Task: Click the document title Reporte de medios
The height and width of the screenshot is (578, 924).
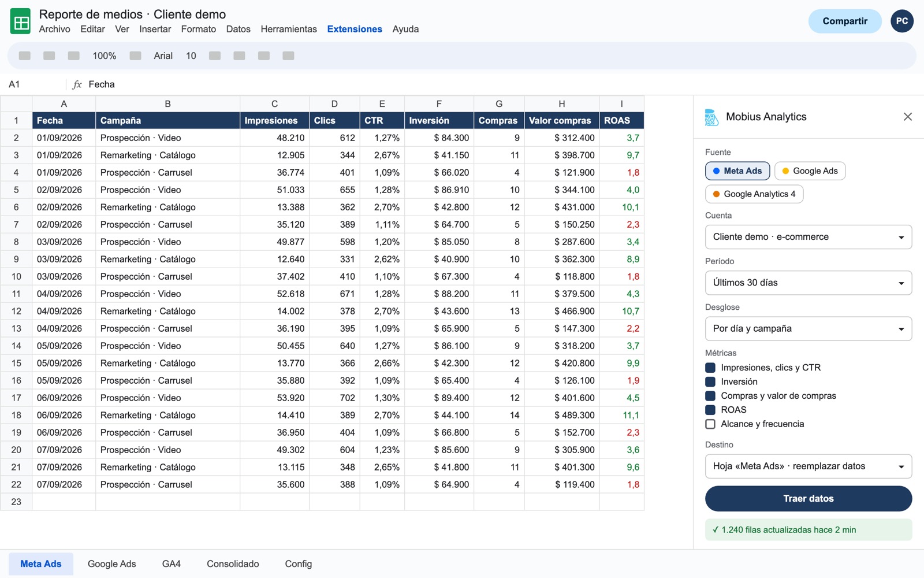Action: point(132,14)
